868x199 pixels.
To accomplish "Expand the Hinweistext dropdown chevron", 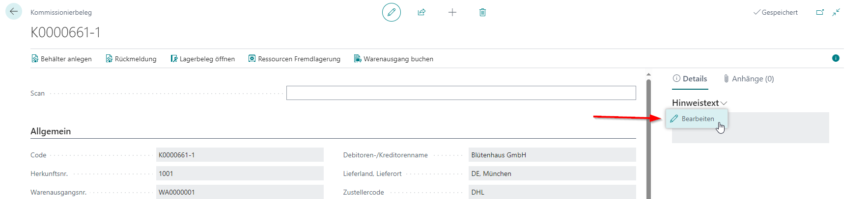I will click(724, 103).
